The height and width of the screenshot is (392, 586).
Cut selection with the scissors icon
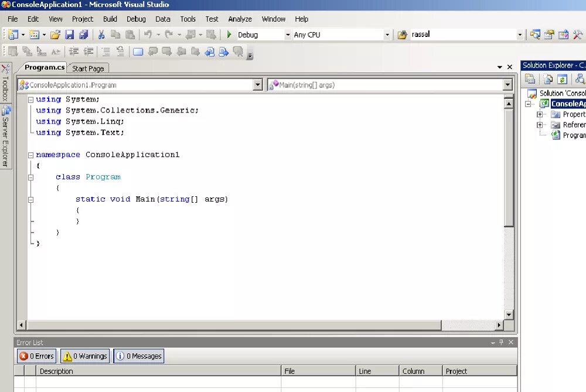click(x=101, y=35)
